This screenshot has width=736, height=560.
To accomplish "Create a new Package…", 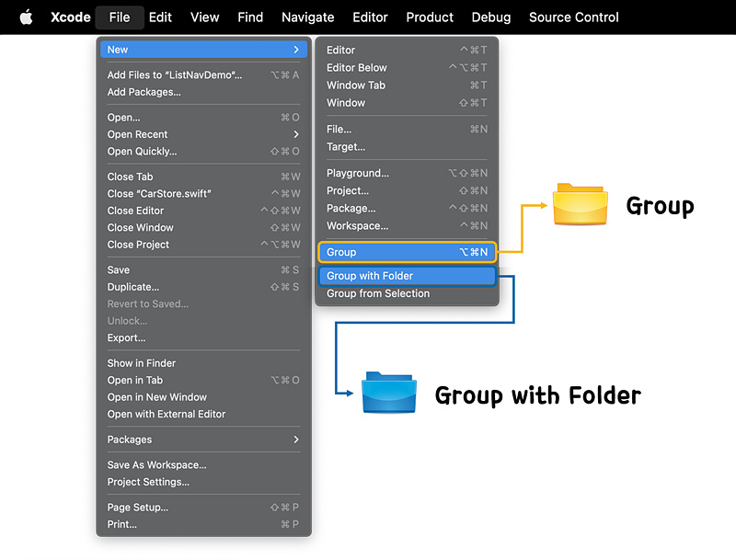I will 407,208.
